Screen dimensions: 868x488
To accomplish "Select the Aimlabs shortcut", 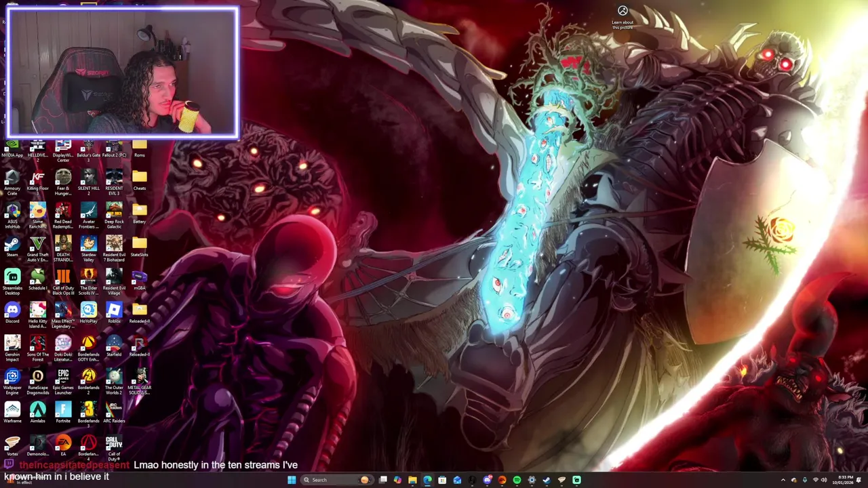I will tap(37, 413).
